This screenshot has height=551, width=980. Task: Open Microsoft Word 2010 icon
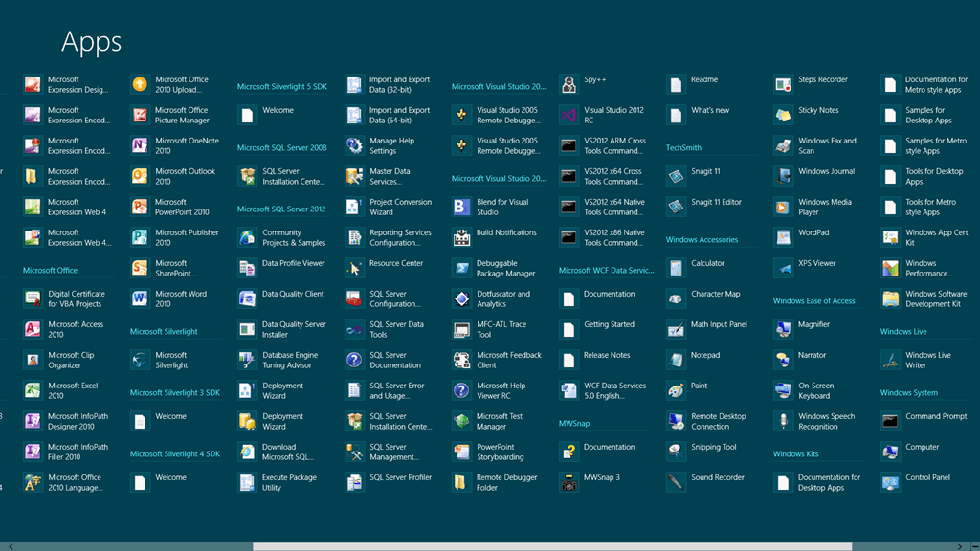click(140, 298)
